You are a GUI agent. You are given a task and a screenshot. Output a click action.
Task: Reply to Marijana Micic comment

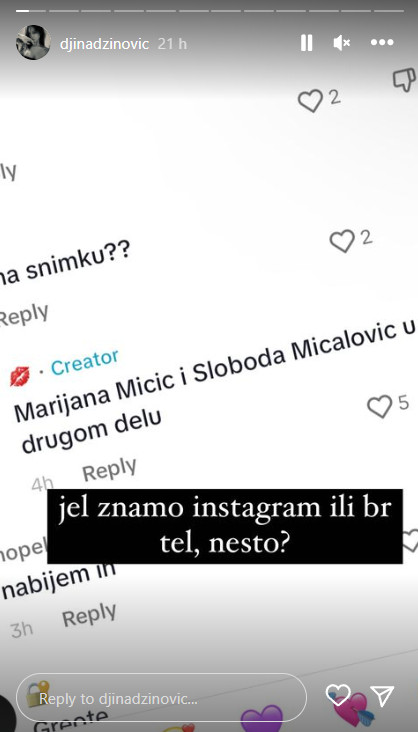109,469
